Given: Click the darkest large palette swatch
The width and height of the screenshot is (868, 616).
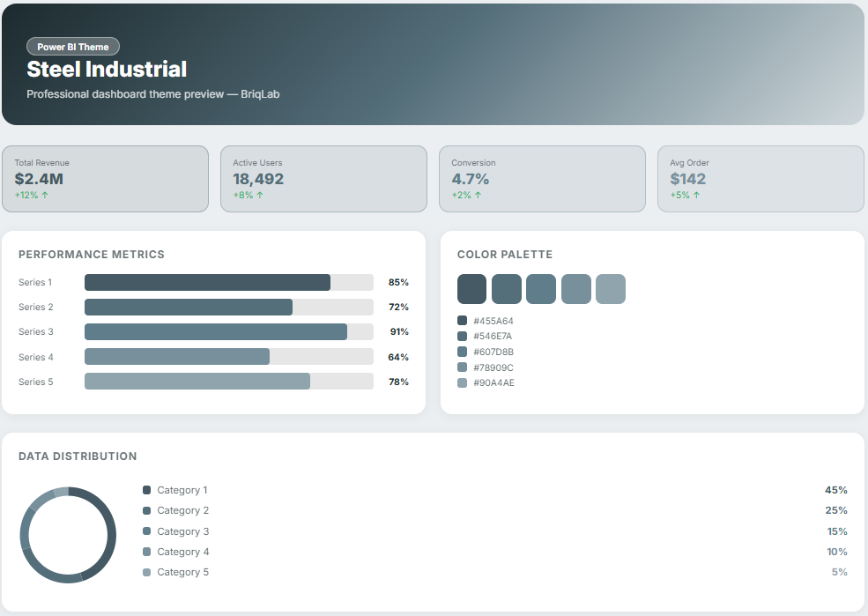Looking at the screenshot, I should (x=471, y=289).
